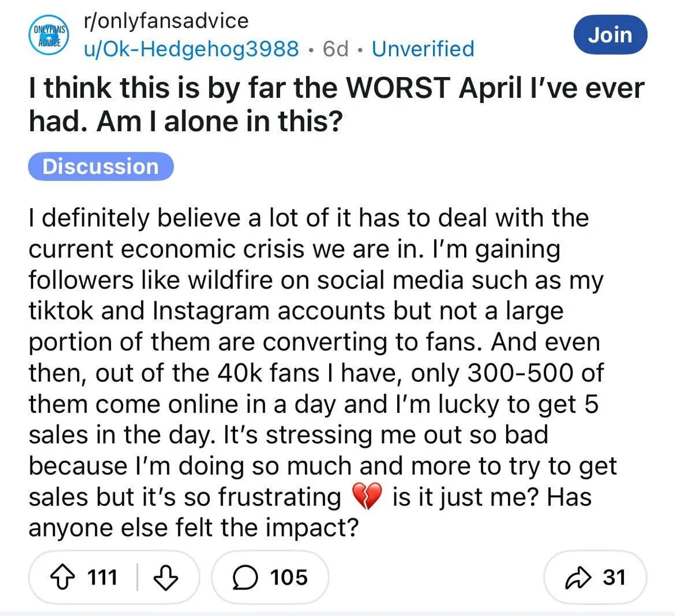
Task: Click the 111 upvote count
Action: click(102, 577)
